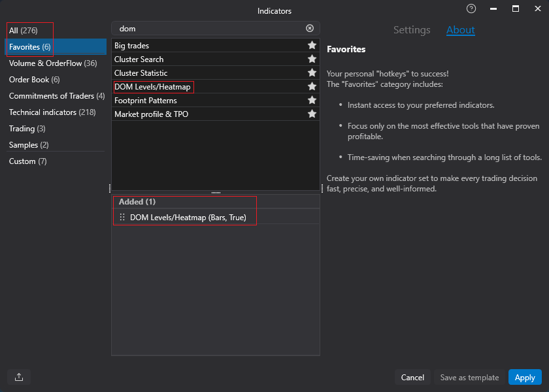Close the Indicators window

537,8
